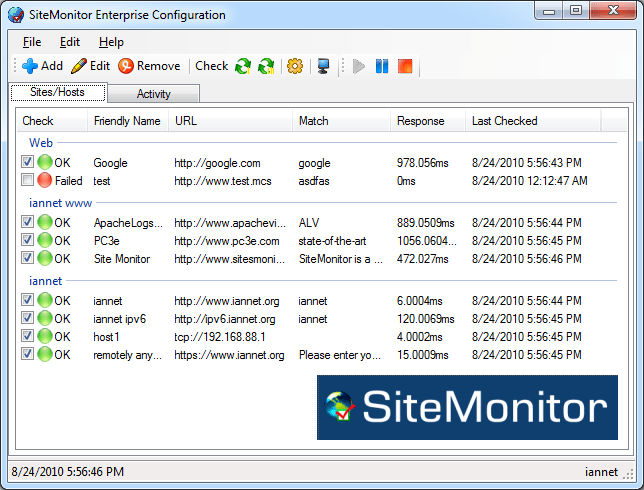Click the state-of-the-art match text

click(x=332, y=241)
